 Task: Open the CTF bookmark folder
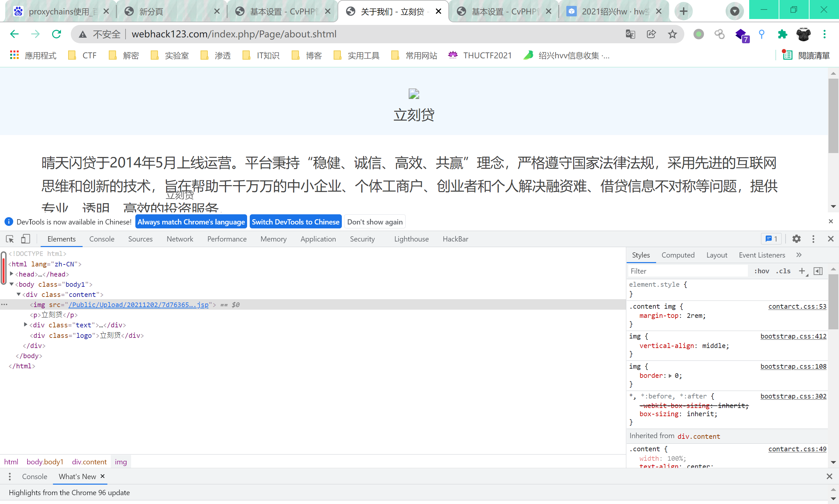pyautogui.click(x=83, y=55)
